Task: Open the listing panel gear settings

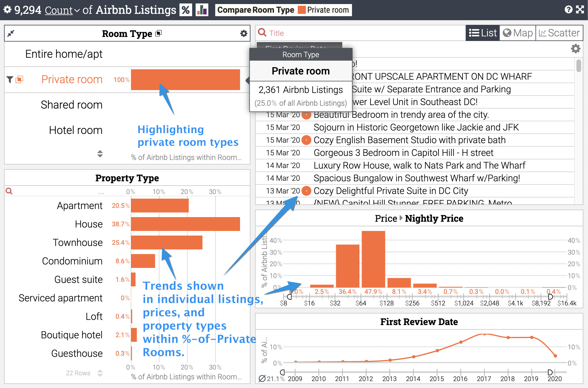Action: point(576,48)
